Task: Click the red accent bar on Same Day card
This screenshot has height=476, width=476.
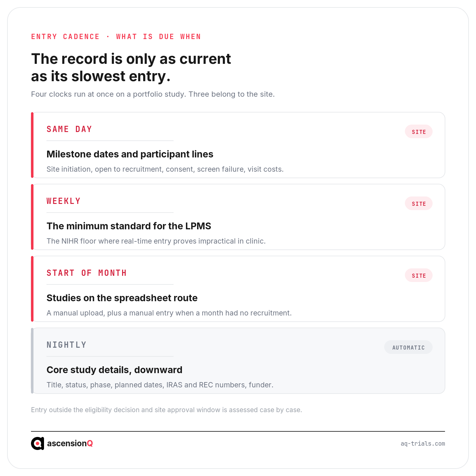Action: pyautogui.click(x=32, y=145)
